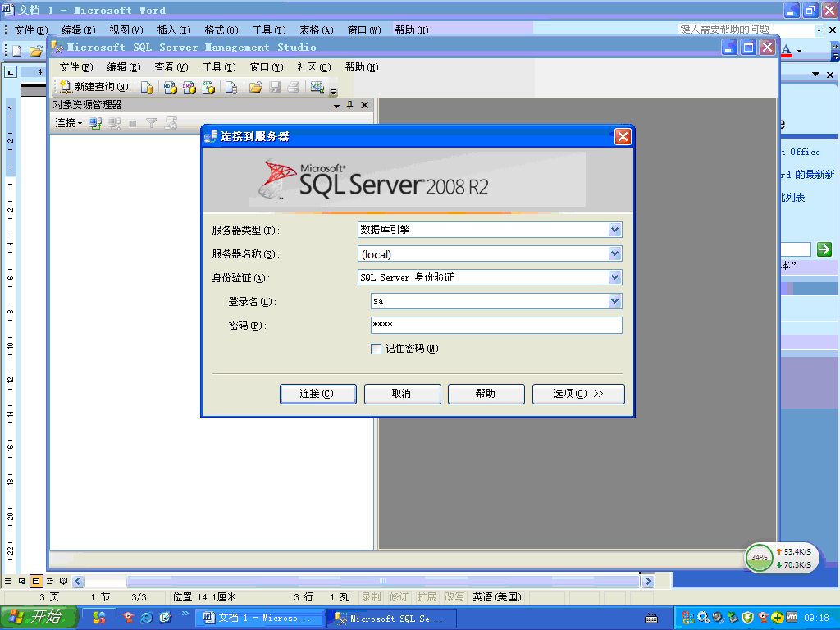
Task: Click the XMLA Query toolbar icon
Action: 207,87
